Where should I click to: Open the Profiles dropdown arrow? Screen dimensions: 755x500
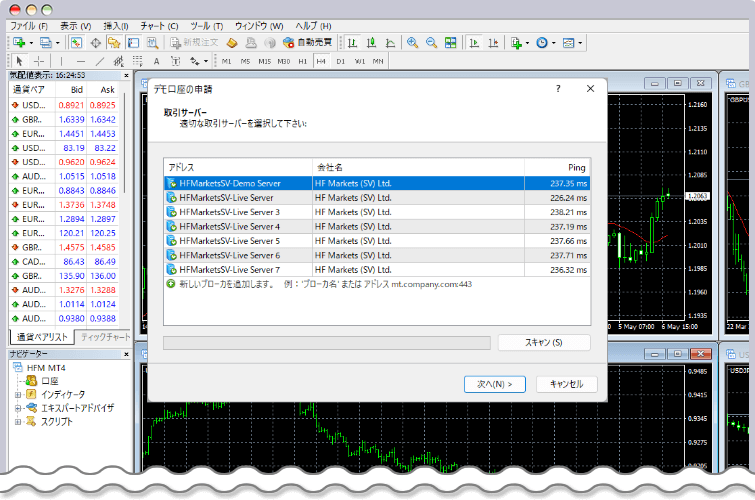57,43
